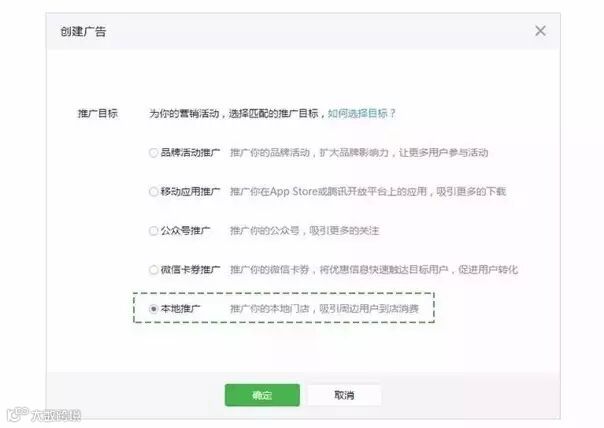Select the 本地推广 radio button
The height and width of the screenshot is (428, 604).
153,309
